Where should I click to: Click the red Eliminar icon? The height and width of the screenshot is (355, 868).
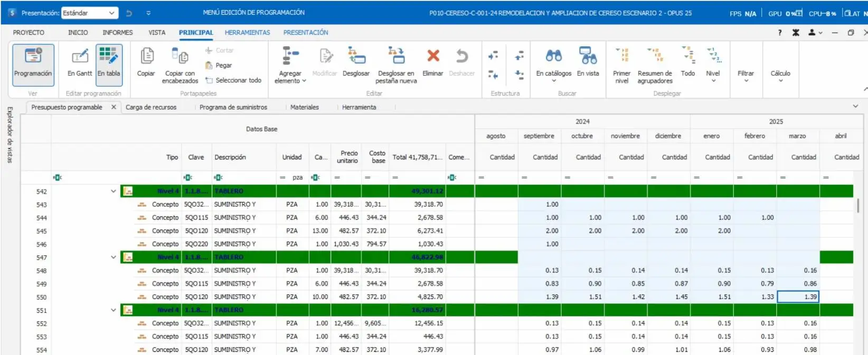433,56
